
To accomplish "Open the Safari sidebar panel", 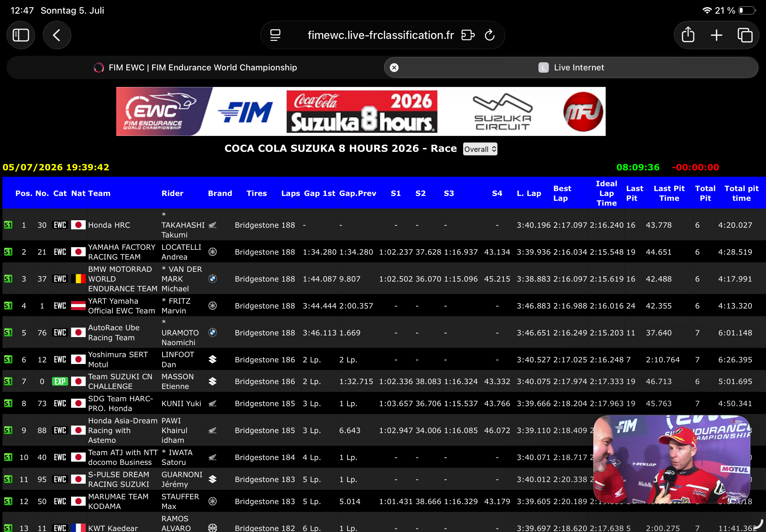I will (21, 35).
